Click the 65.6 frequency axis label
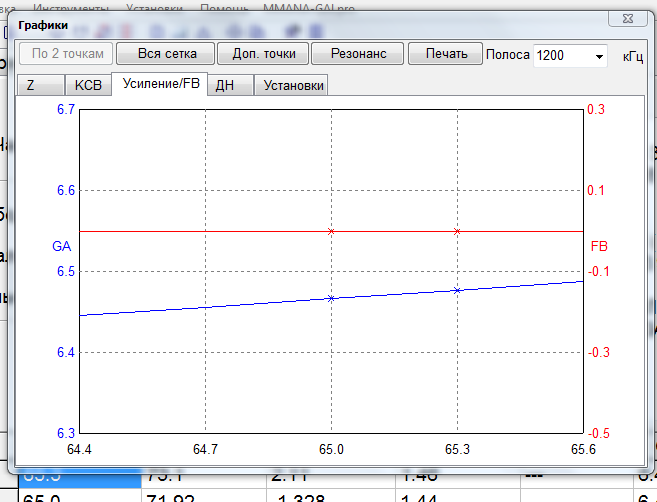Viewport: 657px width, 502px height. point(583,449)
